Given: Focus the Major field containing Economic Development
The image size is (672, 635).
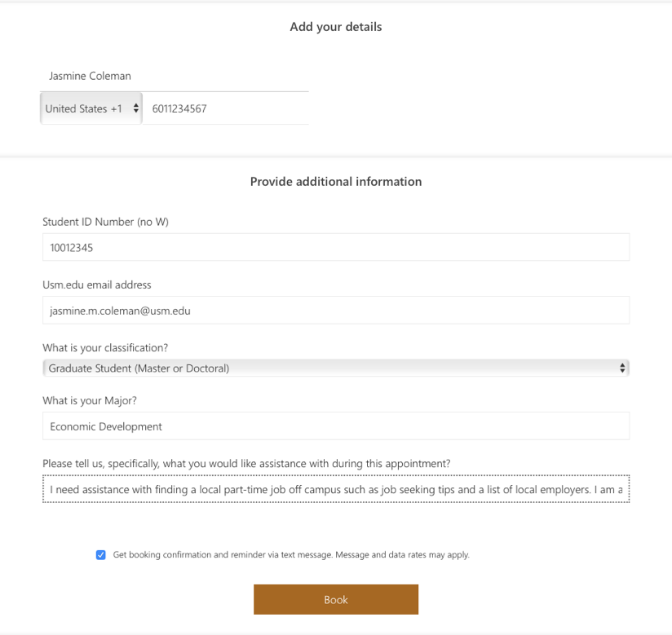Looking at the screenshot, I should tap(336, 426).
